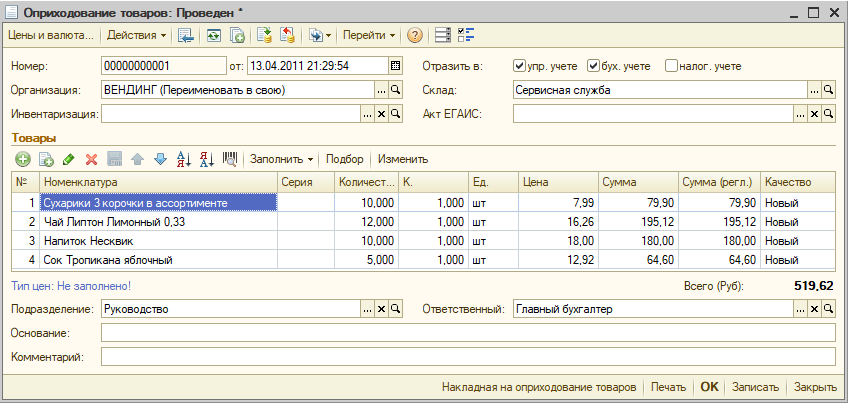Edit current row with the green pencil icon

click(69, 159)
